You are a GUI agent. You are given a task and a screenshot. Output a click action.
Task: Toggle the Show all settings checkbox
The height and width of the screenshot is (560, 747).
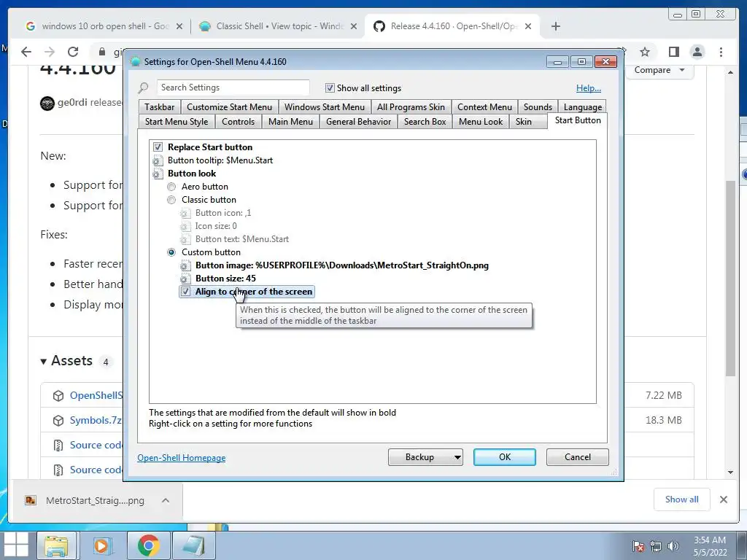point(330,88)
